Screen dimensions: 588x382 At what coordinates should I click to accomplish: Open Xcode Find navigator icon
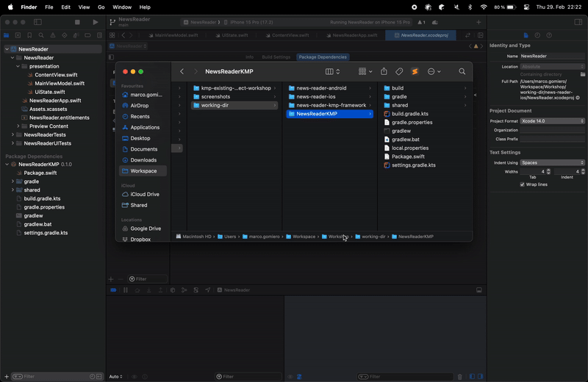[x=41, y=35]
